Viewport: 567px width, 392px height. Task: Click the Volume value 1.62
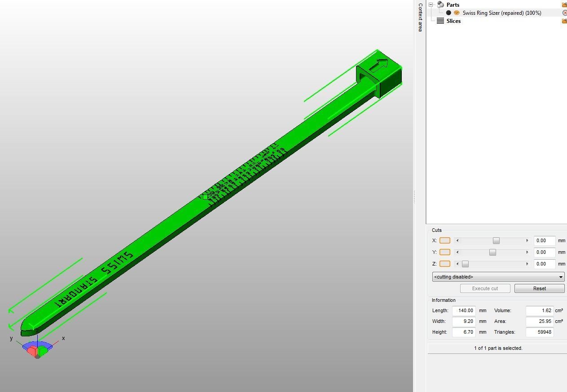click(x=540, y=310)
